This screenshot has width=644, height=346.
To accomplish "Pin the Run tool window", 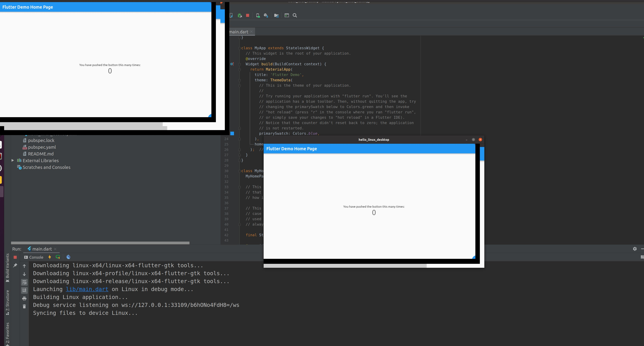I will (15, 266).
